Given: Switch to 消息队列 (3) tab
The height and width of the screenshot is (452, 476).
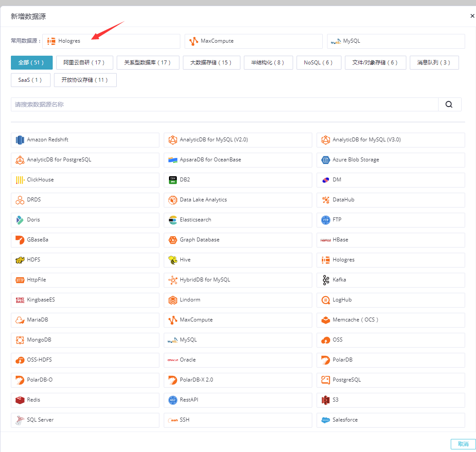Looking at the screenshot, I should tap(434, 63).
